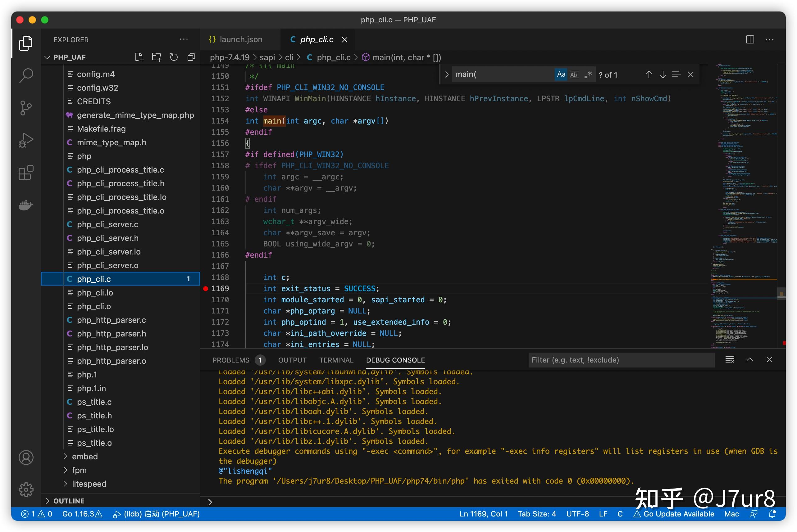Toggle whole word search match option
The width and height of the screenshot is (797, 532).
pos(574,74)
